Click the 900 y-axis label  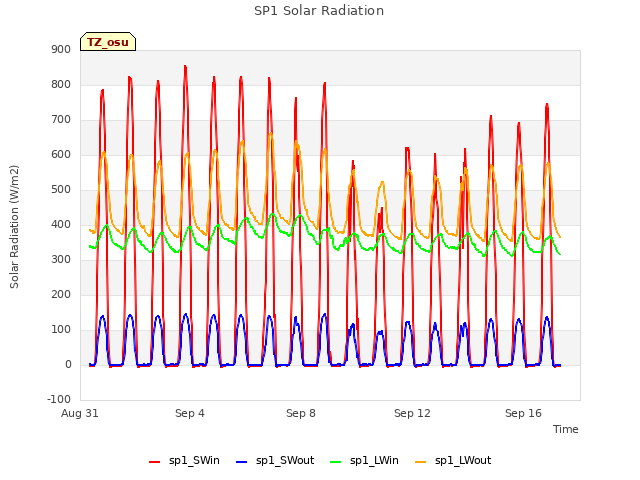pyautogui.click(x=61, y=49)
